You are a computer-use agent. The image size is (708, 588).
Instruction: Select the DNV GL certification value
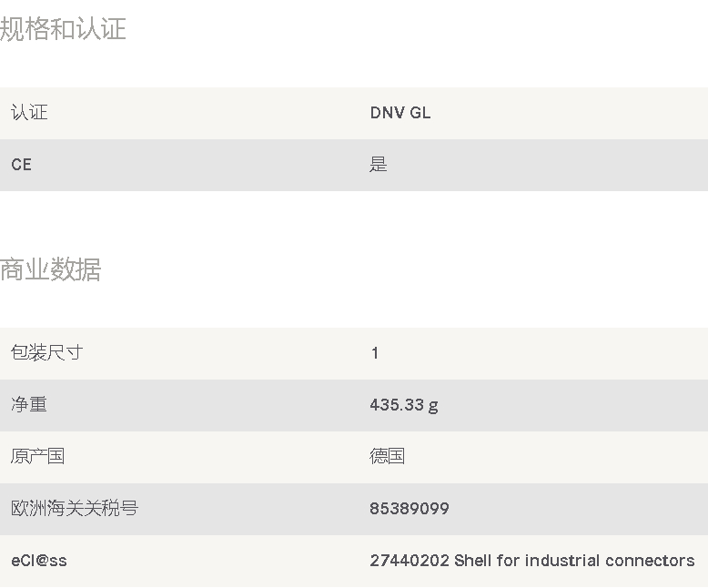400,113
